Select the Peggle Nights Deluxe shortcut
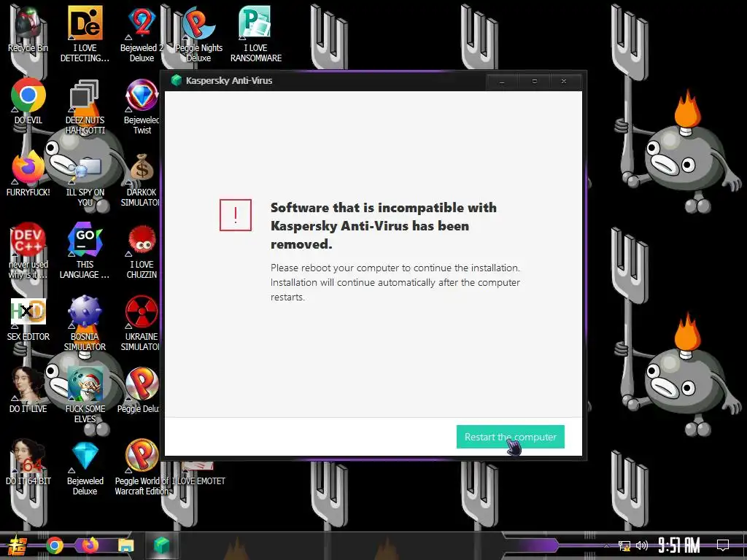747x560 pixels. coord(198,34)
